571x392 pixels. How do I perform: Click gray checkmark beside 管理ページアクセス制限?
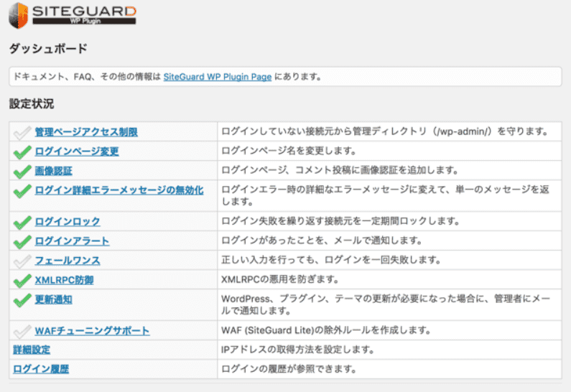22,132
